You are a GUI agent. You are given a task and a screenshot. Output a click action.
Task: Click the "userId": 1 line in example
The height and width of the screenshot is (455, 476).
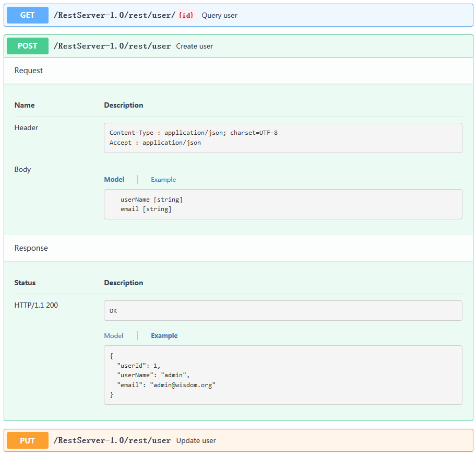click(x=139, y=366)
